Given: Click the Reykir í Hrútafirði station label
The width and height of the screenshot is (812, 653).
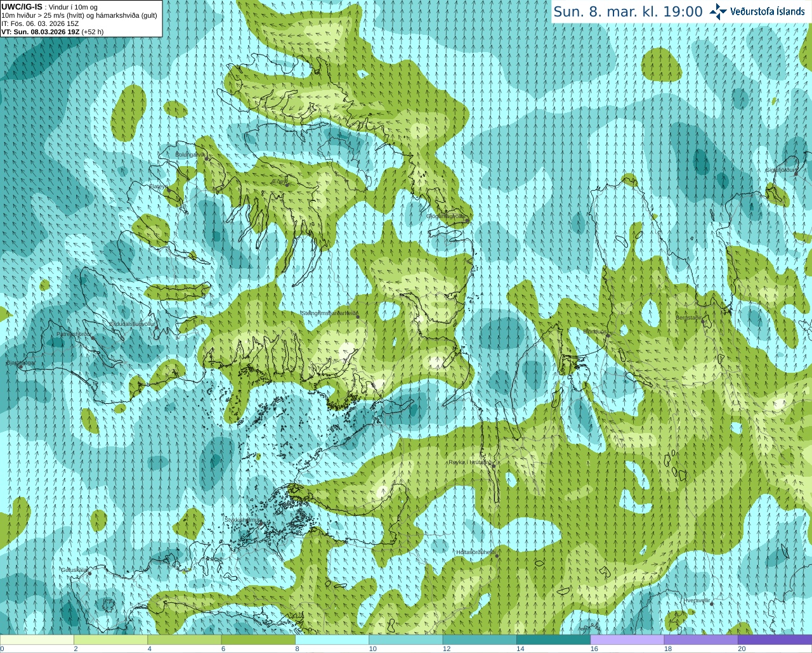Looking at the screenshot, I should pyautogui.click(x=471, y=462).
